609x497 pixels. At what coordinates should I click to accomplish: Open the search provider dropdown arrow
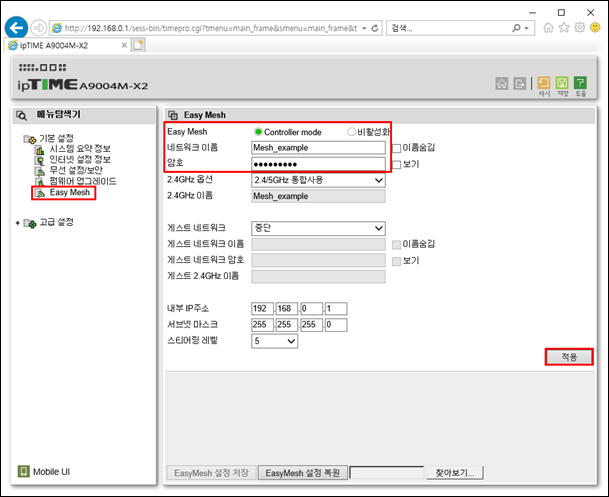[527, 28]
